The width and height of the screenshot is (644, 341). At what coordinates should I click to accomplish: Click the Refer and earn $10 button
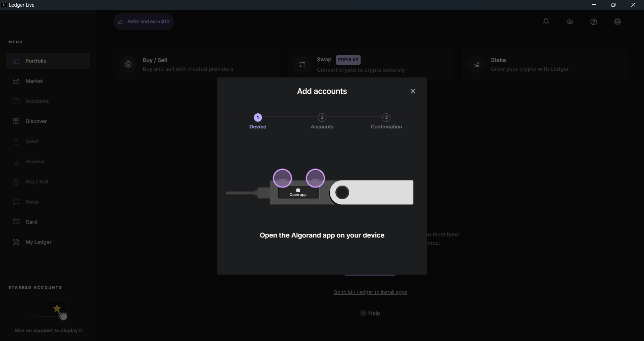pos(144,21)
